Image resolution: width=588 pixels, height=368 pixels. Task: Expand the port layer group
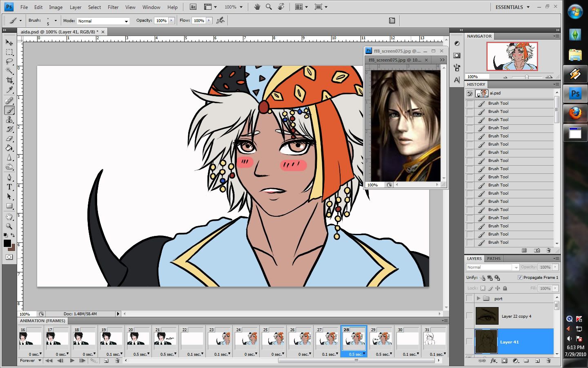pyautogui.click(x=479, y=298)
